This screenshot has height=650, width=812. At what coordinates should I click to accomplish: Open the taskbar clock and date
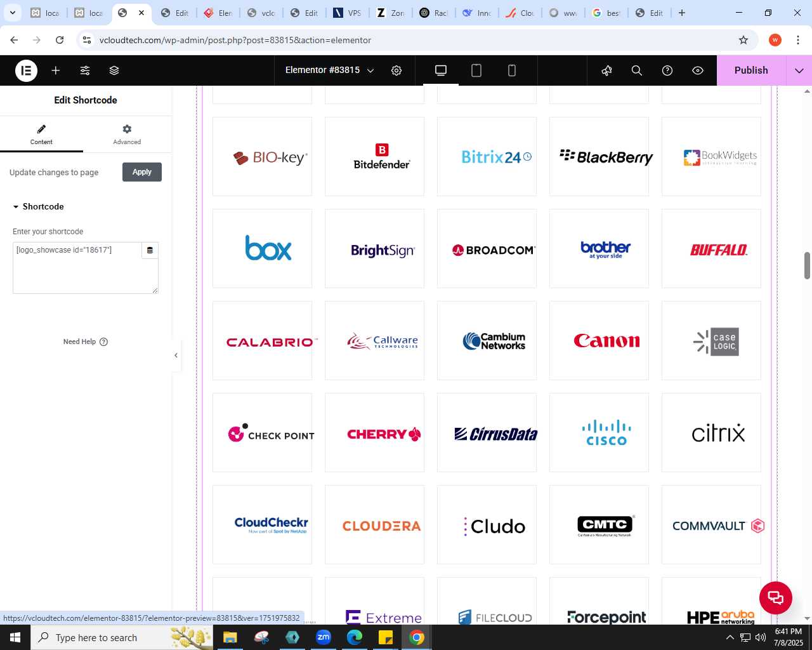[788, 637]
